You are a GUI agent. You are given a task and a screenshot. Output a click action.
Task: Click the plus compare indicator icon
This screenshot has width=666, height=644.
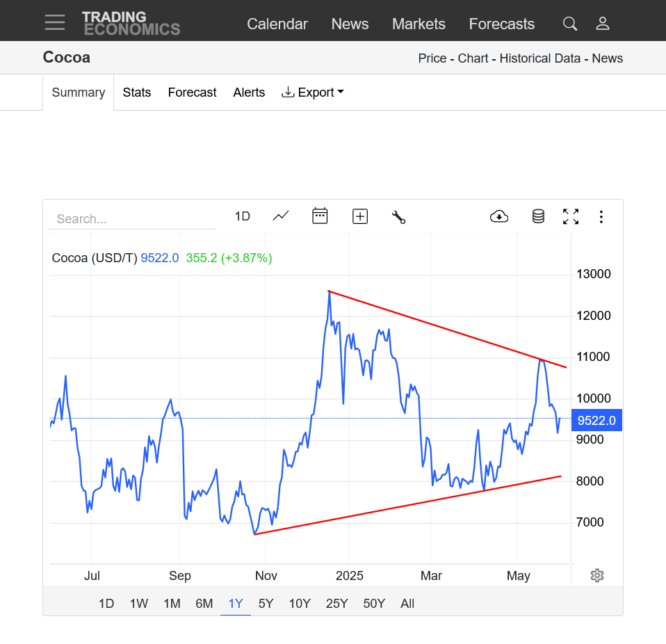(x=360, y=216)
